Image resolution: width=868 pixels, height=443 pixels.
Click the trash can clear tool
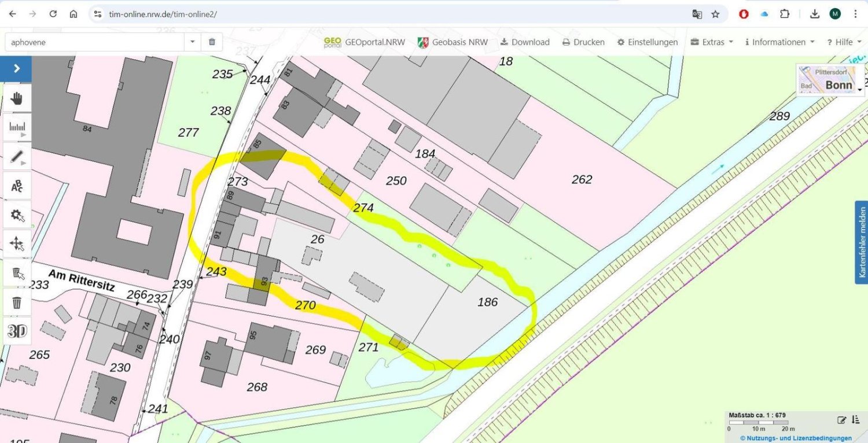[x=16, y=302]
